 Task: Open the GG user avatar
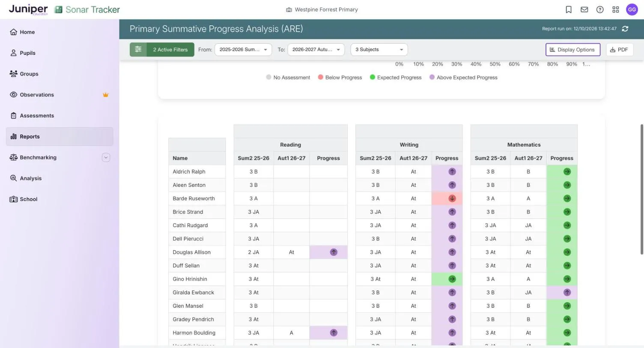pyautogui.click(x=632, y=9)
